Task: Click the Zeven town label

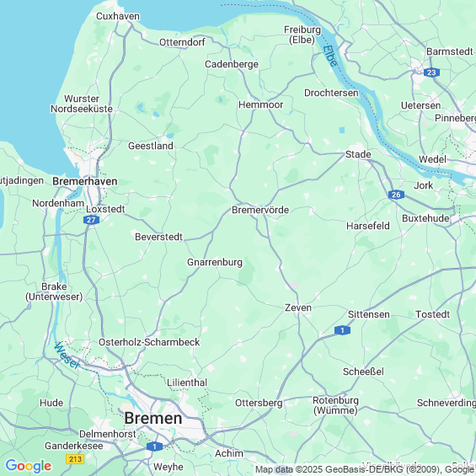Action: [x=298, y=308]
